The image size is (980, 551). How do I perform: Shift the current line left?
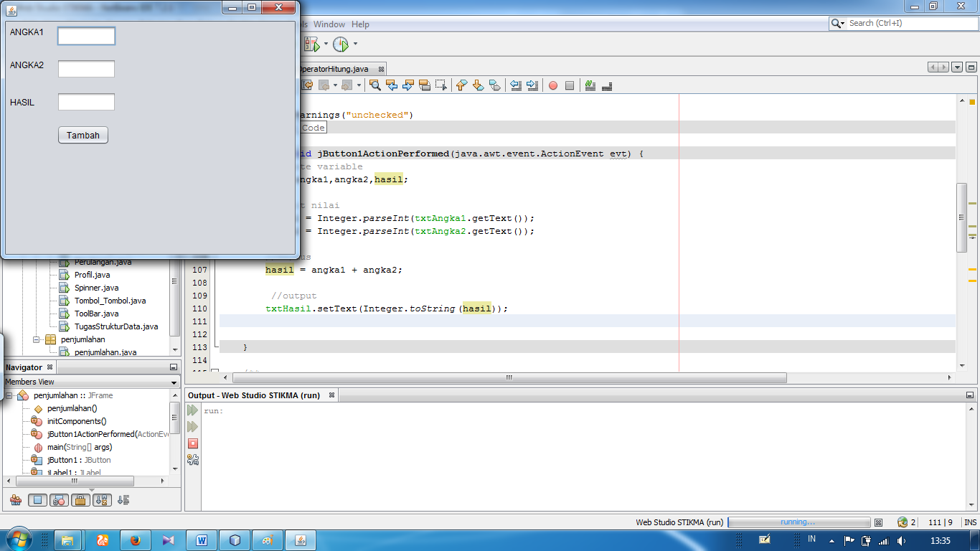click(516, 85)
